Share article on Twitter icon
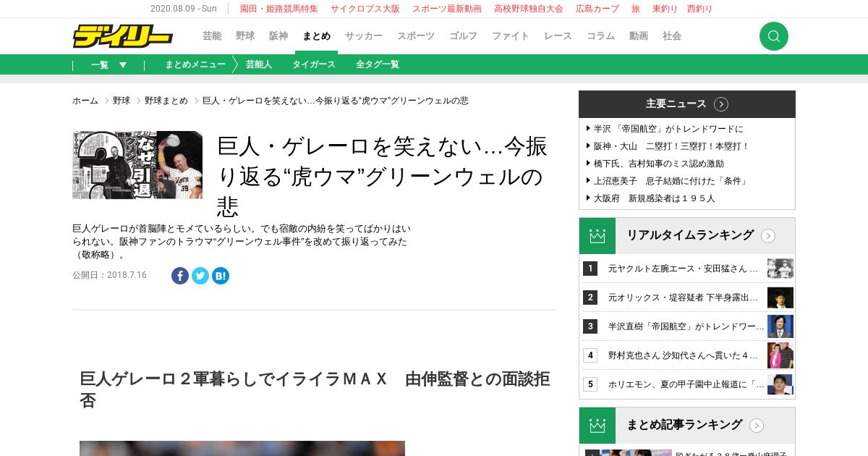 pos(200,276)
